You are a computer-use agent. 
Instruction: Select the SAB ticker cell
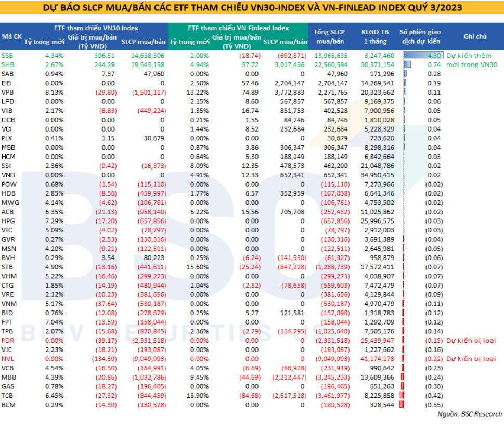(x=7, y=74)
